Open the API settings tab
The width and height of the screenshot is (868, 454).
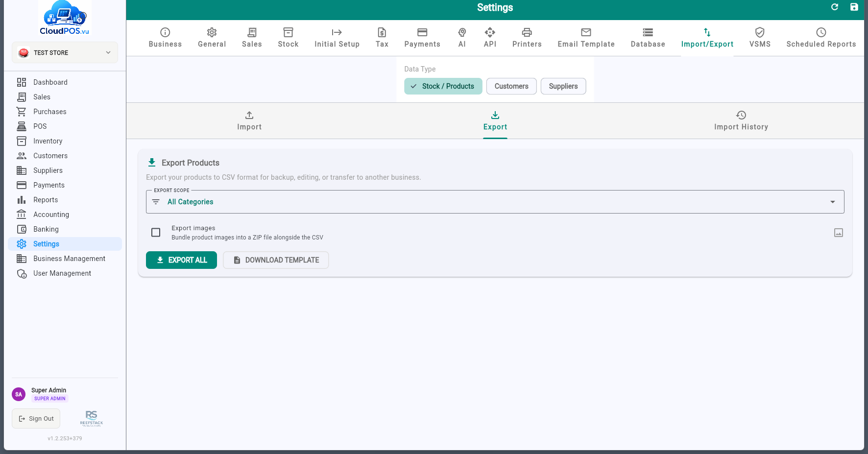click(x=490, y=38)
